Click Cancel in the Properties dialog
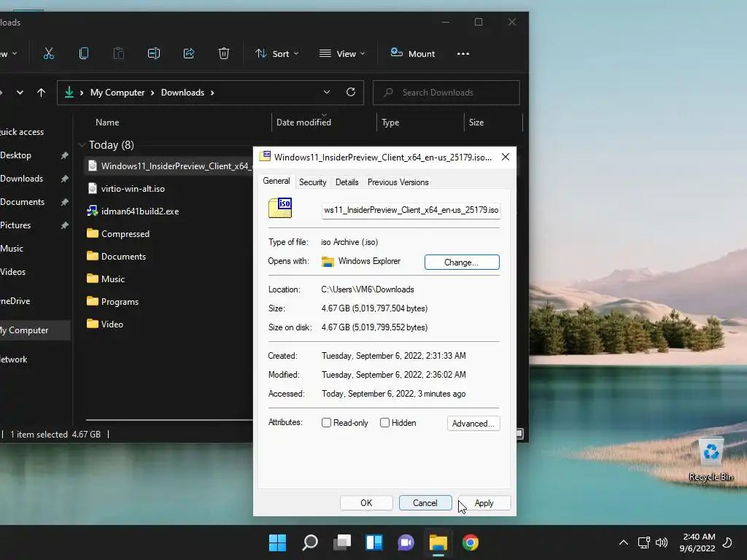The image size is (747, 560). [x=425, y=503]
